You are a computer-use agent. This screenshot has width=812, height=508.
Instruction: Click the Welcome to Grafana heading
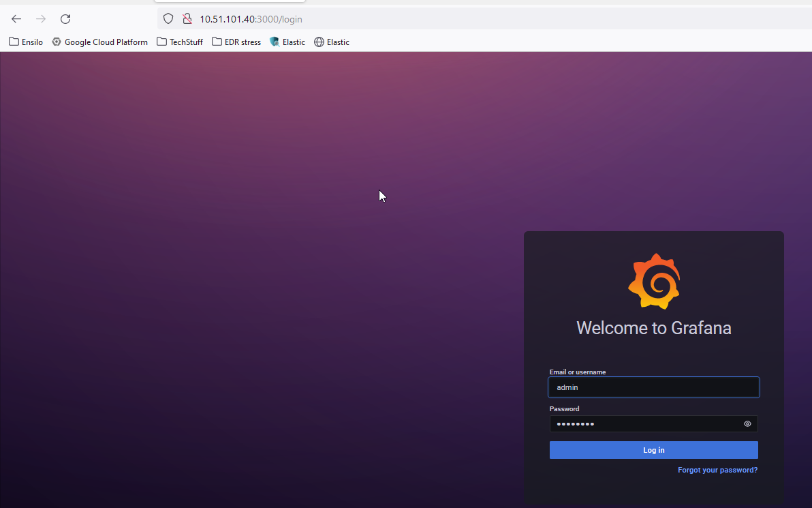[x=654, y=328]
